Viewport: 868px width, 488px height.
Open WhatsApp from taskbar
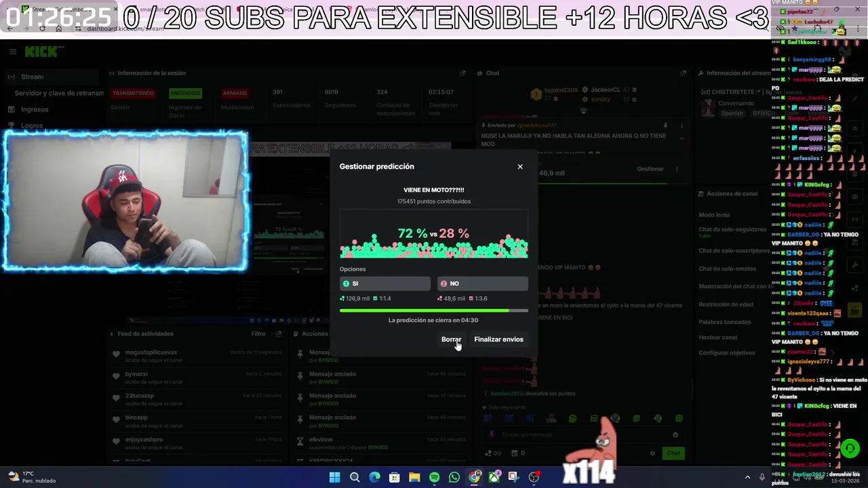(454, 477)
